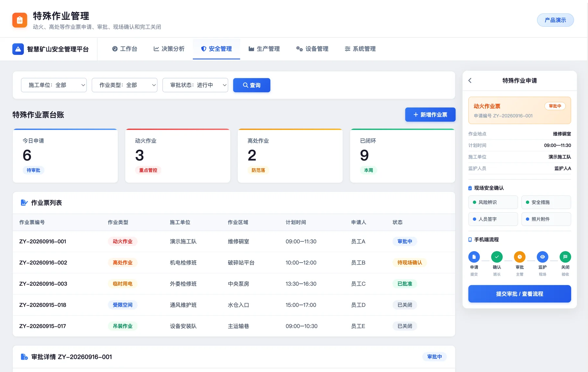Screen dimensions: 588x372
Task: Click the 查询 search button
Action: [x=252, y=85]
